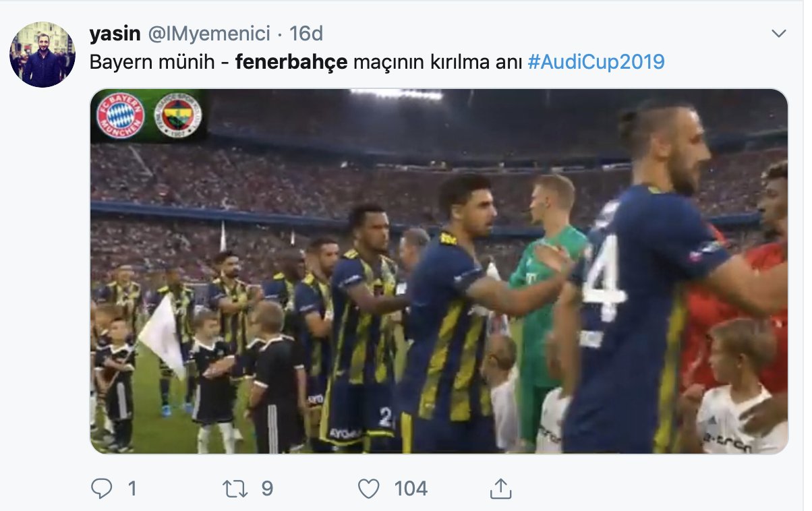Screen dimensions: 812x511
Task: Open the #AudiCup2019 hashtag
Action: pyautogui.click(x=596, y=62)
